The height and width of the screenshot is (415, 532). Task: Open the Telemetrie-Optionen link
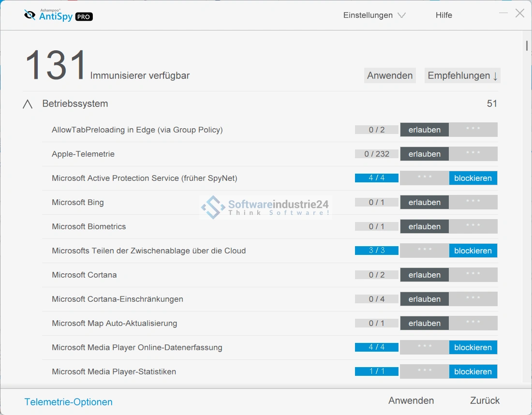pyautogui.click(x=68, y=402)
